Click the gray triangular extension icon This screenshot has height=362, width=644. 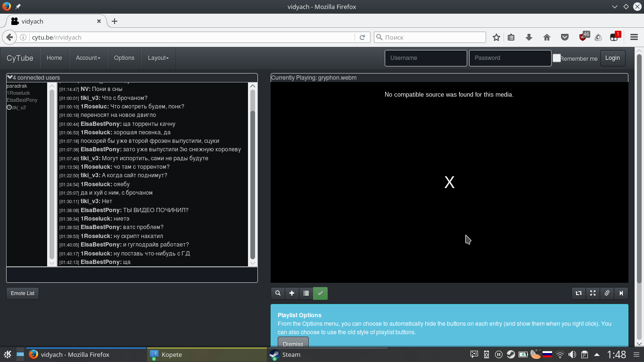(x=598, y=37)
